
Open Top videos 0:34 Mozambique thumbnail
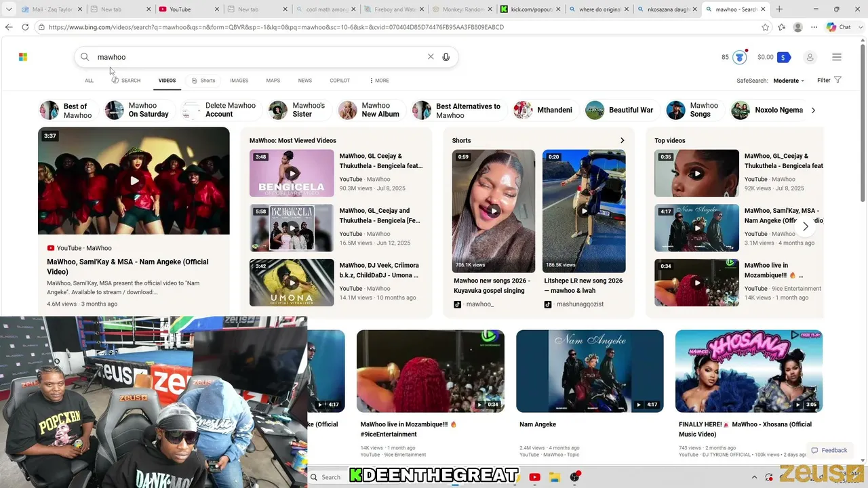(x=696, y=283)
